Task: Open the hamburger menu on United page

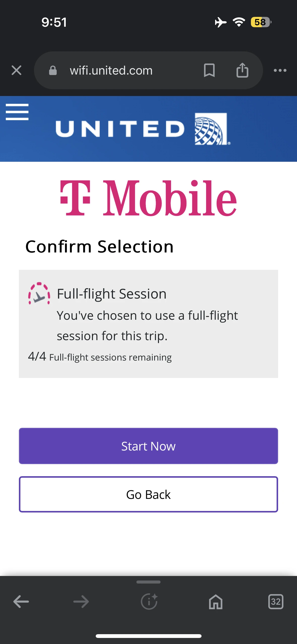Action: click(17, 112)
